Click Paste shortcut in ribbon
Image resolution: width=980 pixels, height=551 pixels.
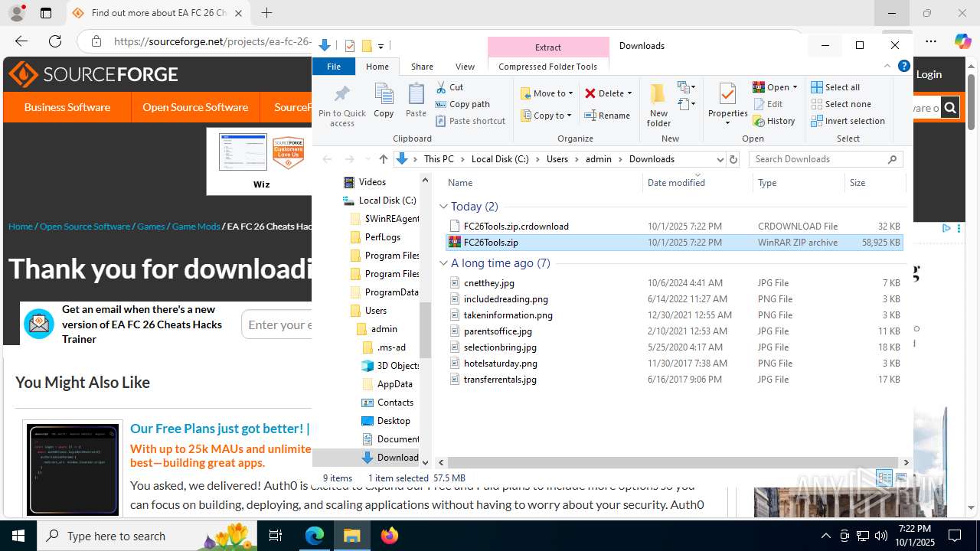pyautogui.click(x=471, y=121)
